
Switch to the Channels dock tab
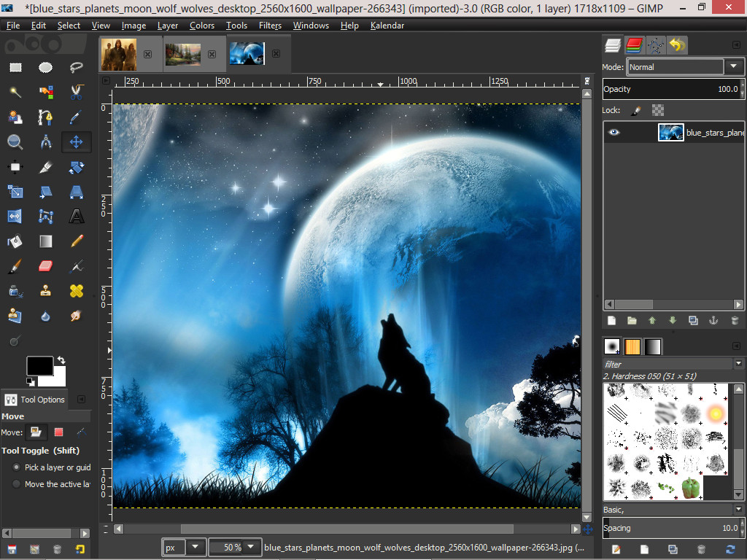pos(634,45)
